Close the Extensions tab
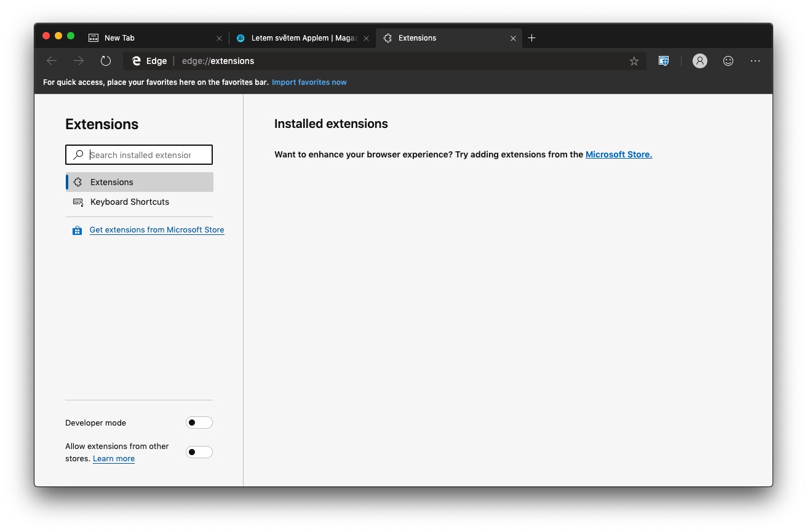This screenshot has height=532, width=807. point(513,38)
